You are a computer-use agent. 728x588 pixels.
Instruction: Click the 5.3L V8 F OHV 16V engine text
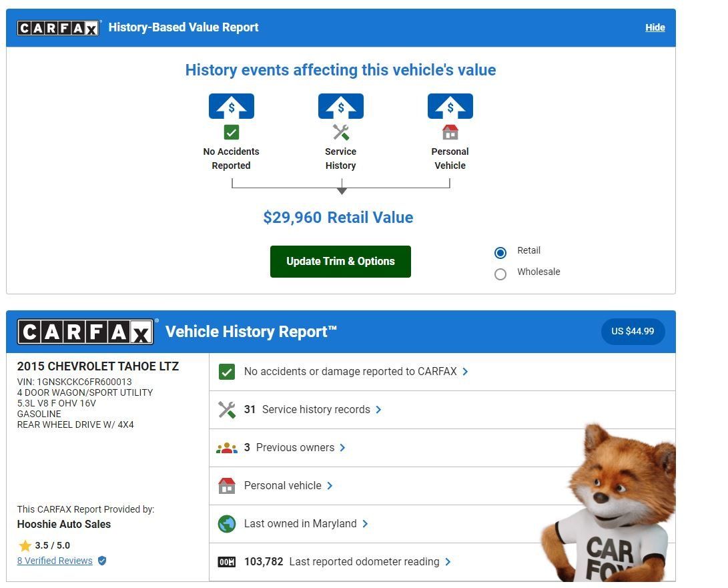[57, 403]
